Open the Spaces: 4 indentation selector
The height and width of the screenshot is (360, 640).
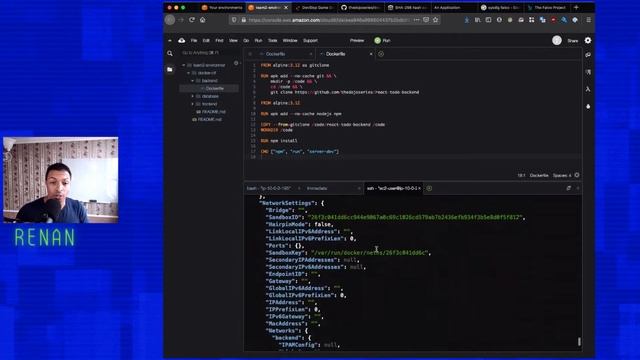click(562, 175)
